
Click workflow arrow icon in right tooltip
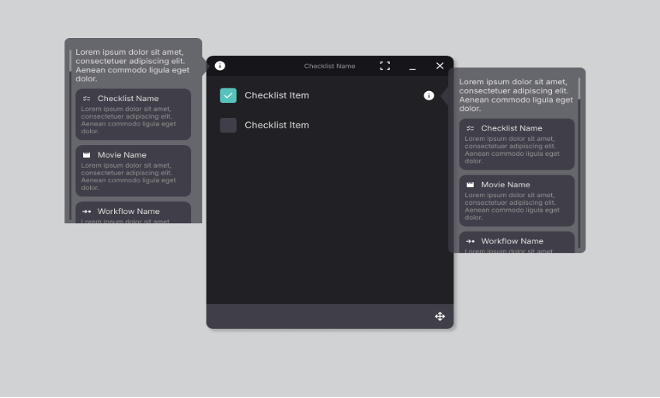pos(470,241)
